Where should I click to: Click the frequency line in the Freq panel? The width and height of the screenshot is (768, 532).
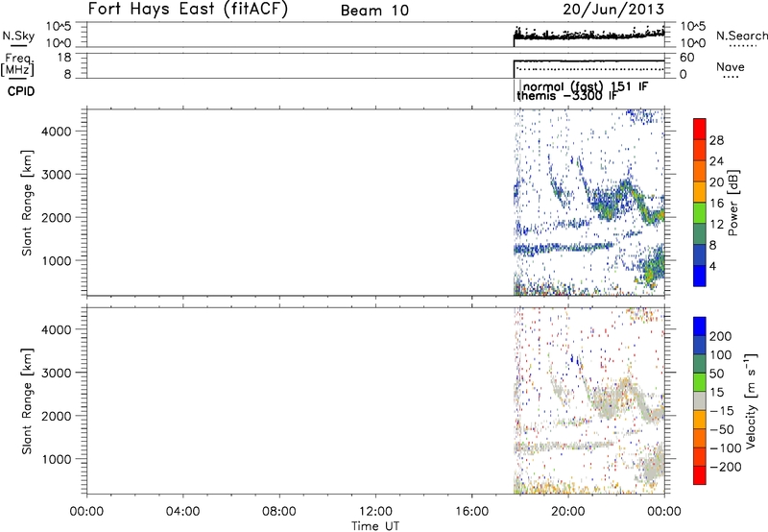point(588,60)
